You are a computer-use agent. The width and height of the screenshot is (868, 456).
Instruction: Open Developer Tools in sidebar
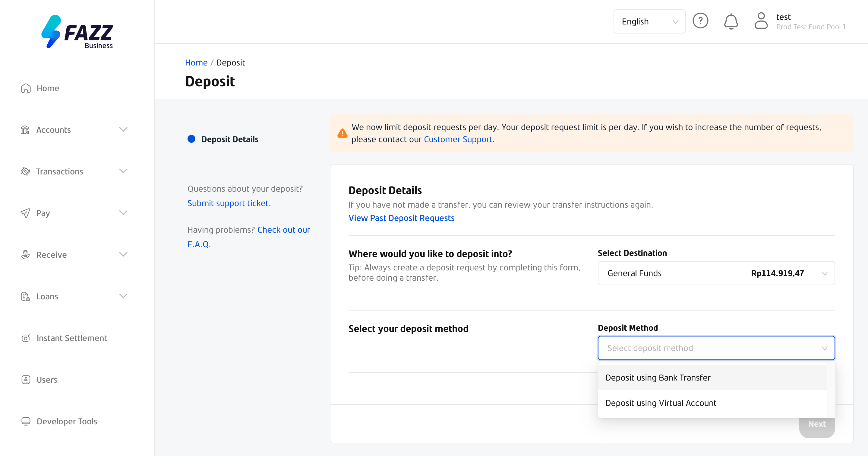click(67, 422)
